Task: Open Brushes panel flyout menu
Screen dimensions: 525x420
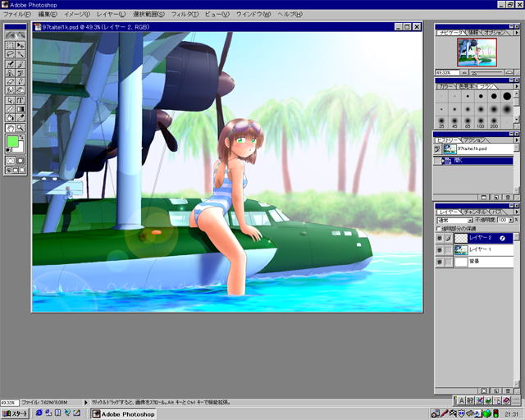Action: click(516, 86)
